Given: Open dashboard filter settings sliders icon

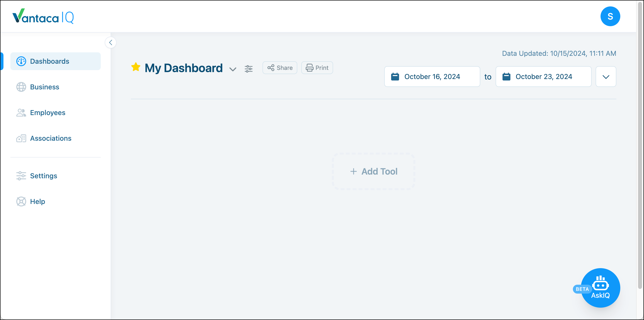Looking at the screenshot, I should 248,68.
